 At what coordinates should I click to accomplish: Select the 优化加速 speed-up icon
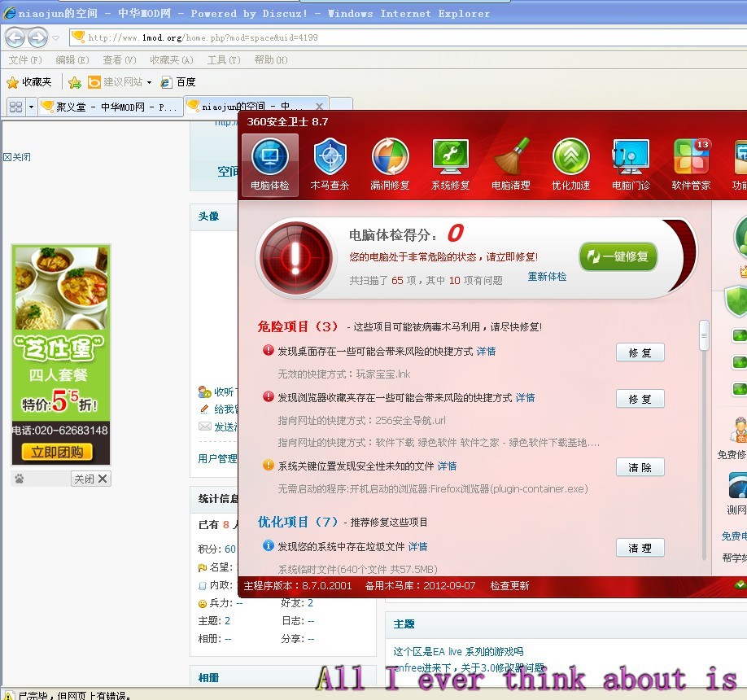point(570,161)
